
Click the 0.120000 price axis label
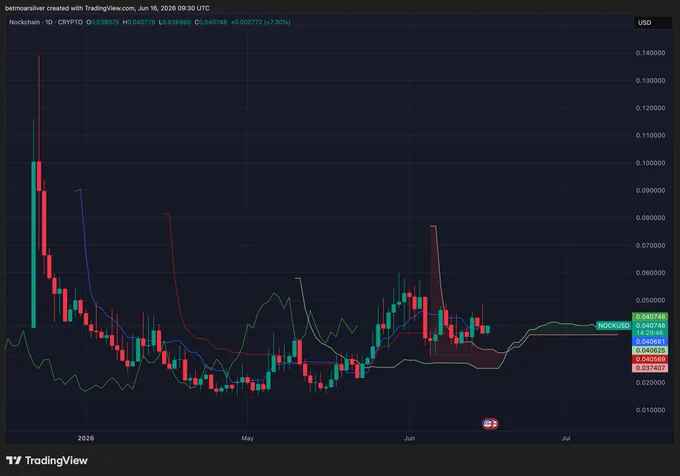pyautogui.click(x=650, y=108)
